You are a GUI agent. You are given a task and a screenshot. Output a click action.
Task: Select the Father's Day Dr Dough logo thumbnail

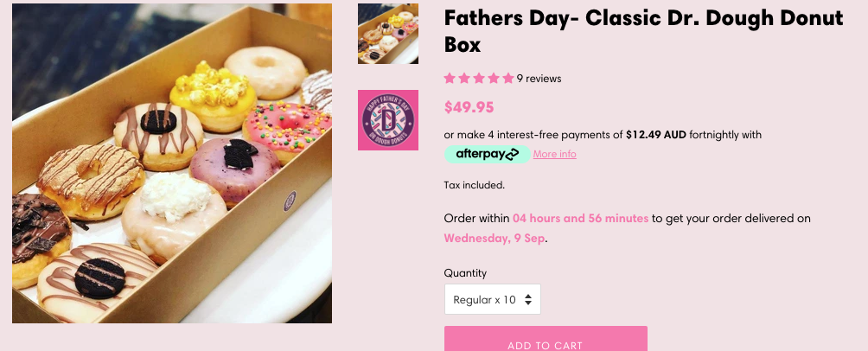tap(388, 120)
